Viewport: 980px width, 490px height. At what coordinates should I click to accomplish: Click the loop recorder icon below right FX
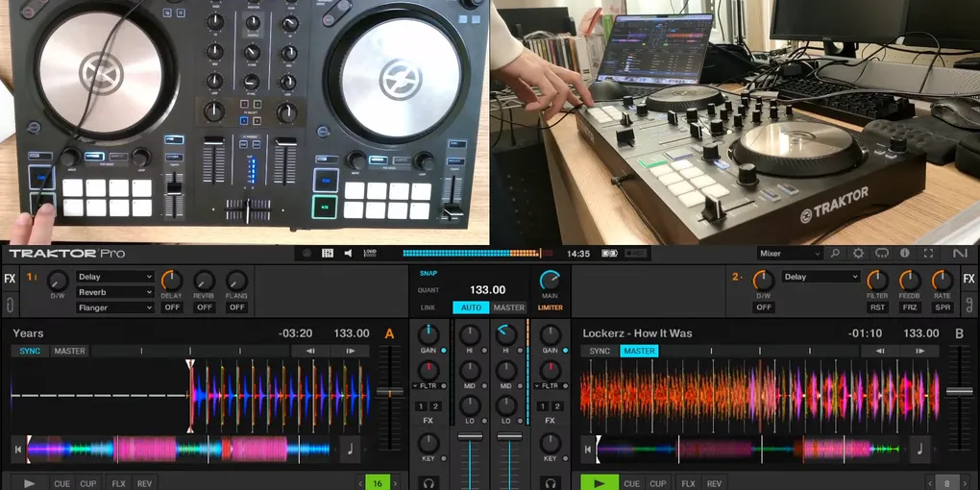pyautogui.click(x=968, y=305)
